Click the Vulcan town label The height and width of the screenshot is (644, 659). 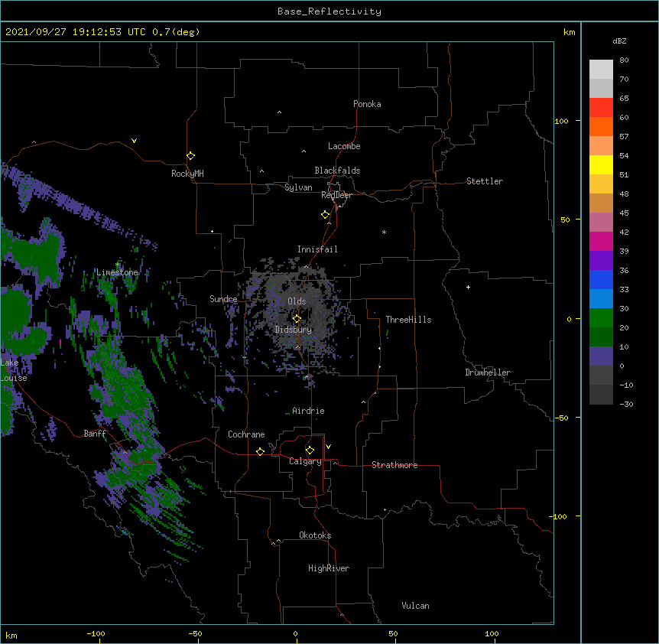pos(415,606)
